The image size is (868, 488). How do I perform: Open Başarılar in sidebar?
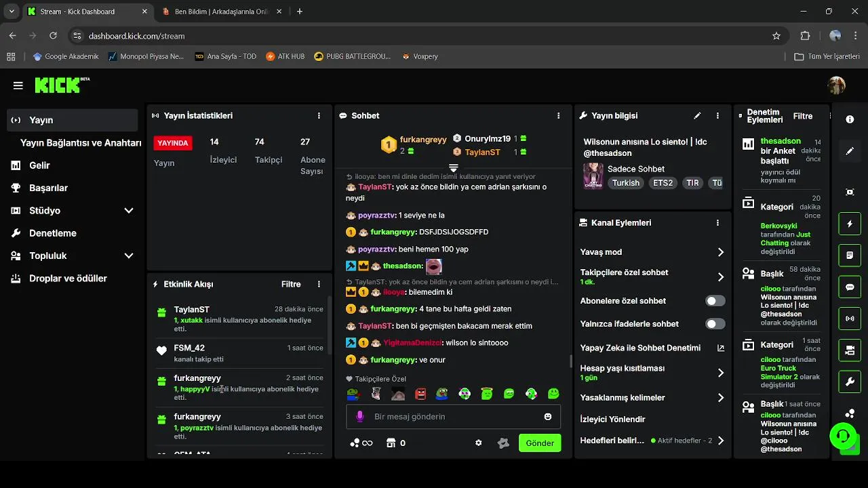pyautogui.click(x=48, y=188)
